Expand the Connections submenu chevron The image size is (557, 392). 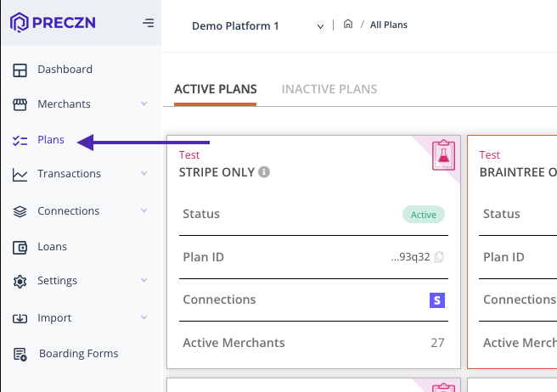pyautogui.click(x=143, y=211)
